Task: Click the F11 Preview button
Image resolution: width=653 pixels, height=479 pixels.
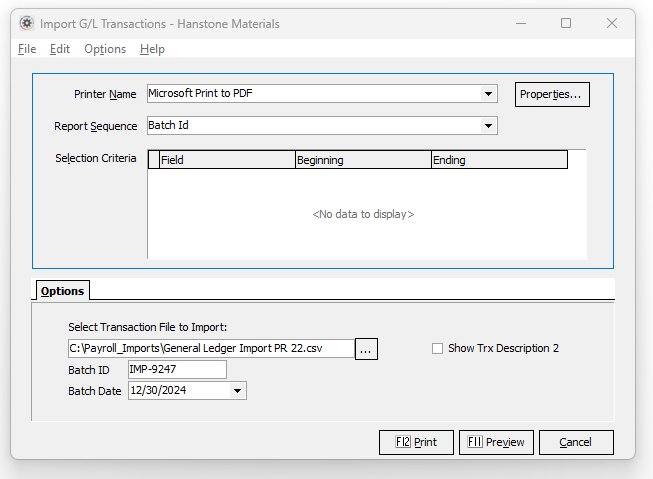Action: pos(496,442)
